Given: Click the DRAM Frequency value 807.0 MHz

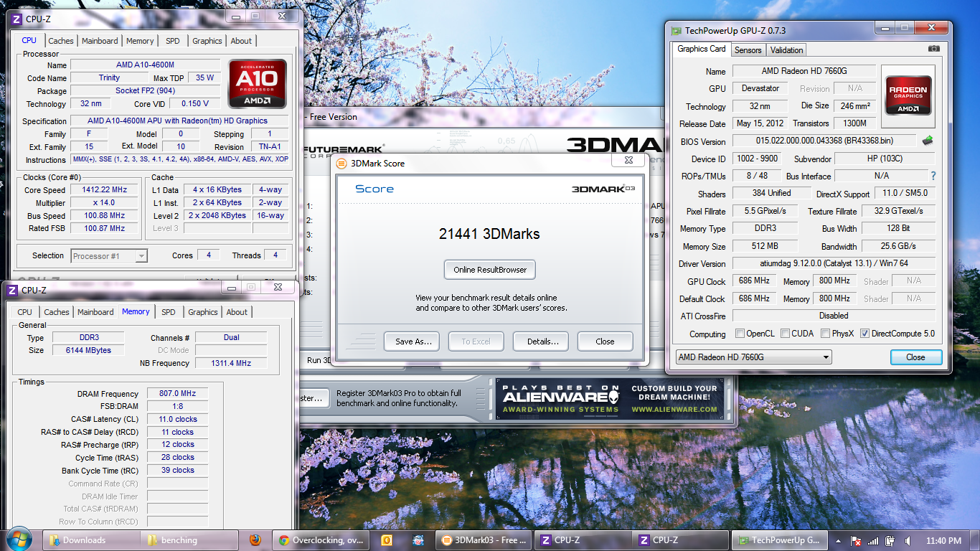Looking at the screenshot, I should 177,394.
